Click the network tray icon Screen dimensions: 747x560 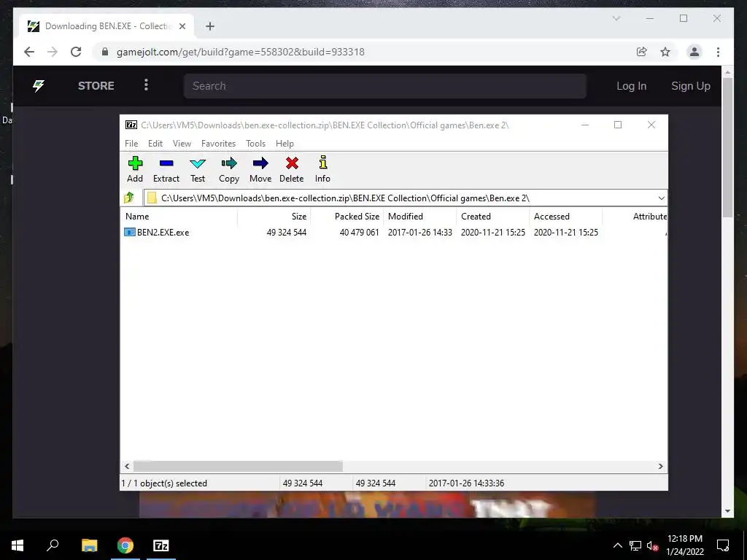tap(635, 545)
